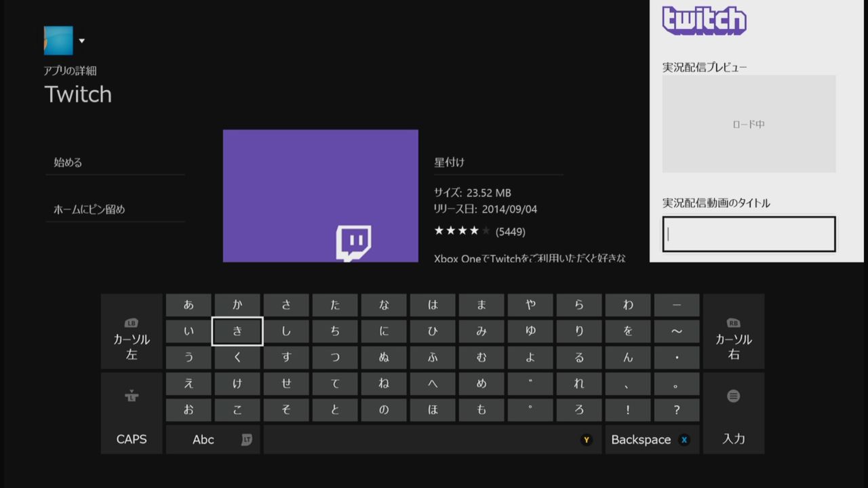Viewport: 868px width, 488px height.
Task: Click the わ key
Action: tap(628, 305)
